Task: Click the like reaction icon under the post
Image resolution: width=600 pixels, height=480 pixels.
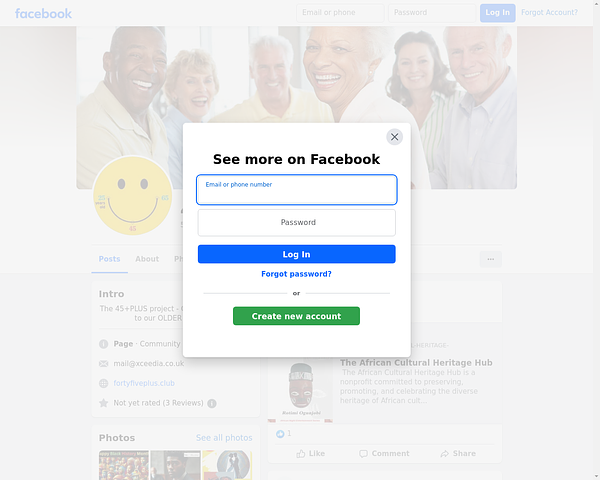Action: 280,434
